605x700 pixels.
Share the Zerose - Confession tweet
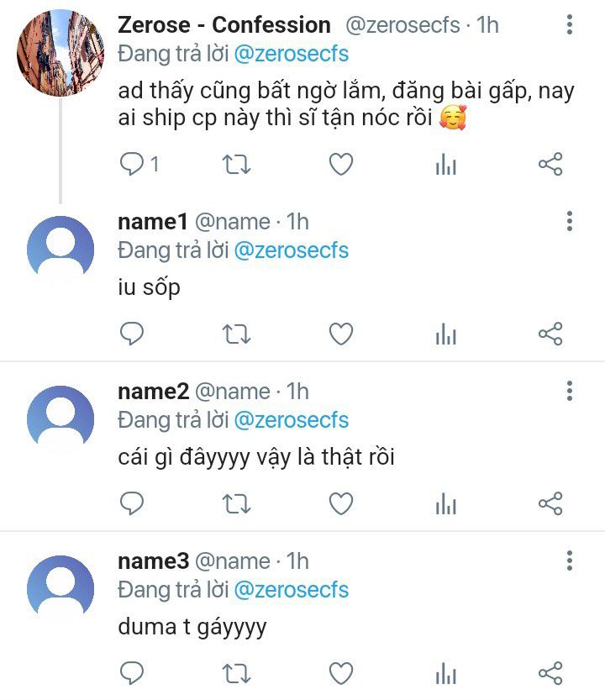(x=550, y=164)
